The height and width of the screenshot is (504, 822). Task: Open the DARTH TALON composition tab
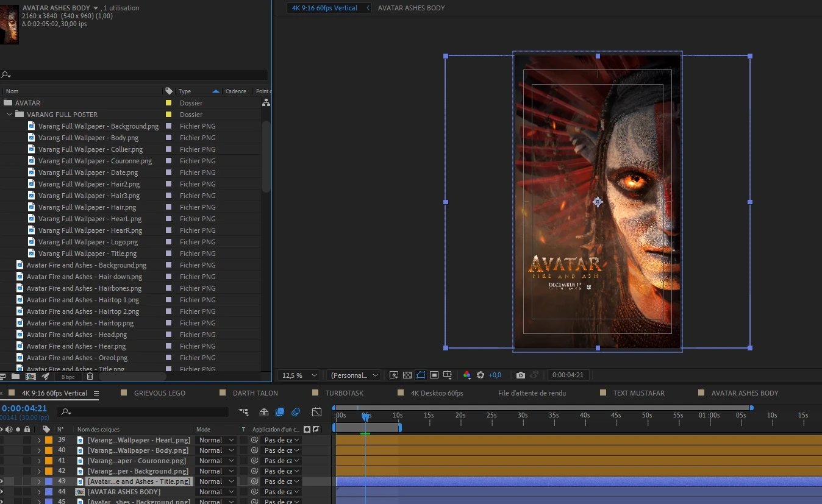[x=255, y=393]
